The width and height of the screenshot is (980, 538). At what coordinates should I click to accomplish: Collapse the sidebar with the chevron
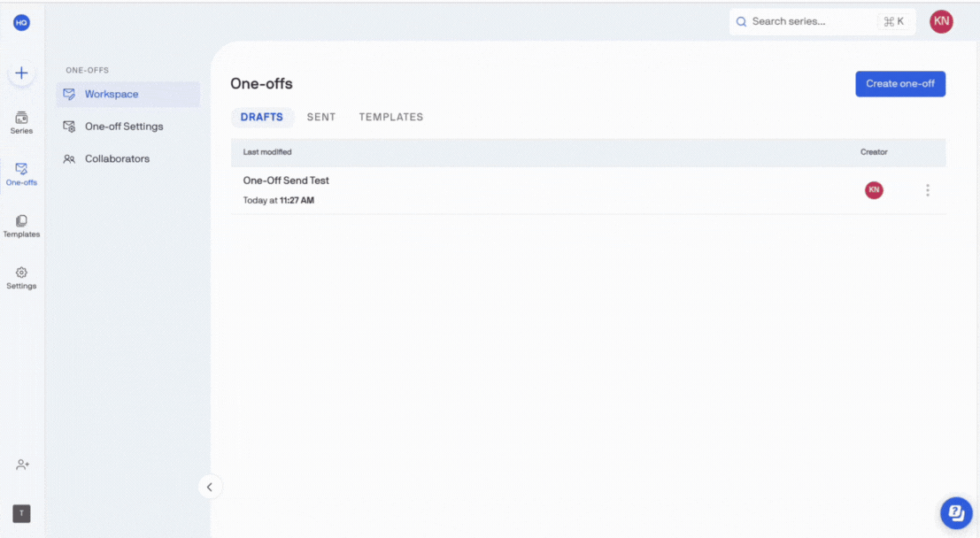point(210,487)
